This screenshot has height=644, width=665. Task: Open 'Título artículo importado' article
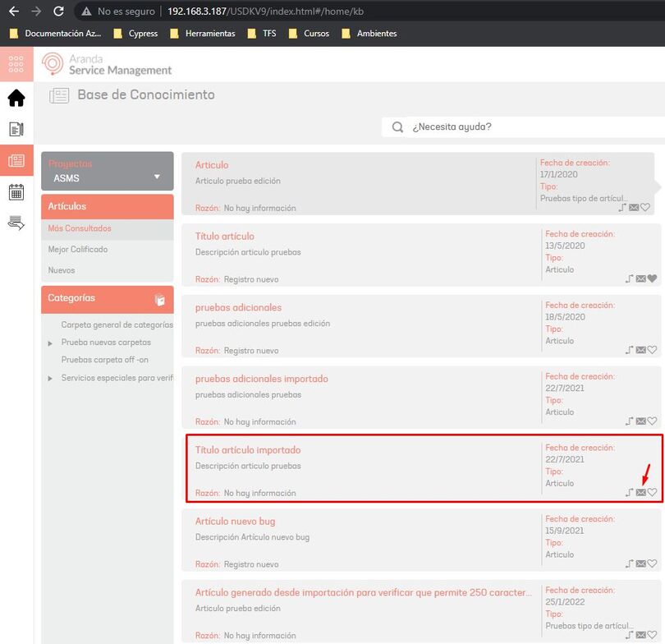pyautogui.click(x=248, y=450)
